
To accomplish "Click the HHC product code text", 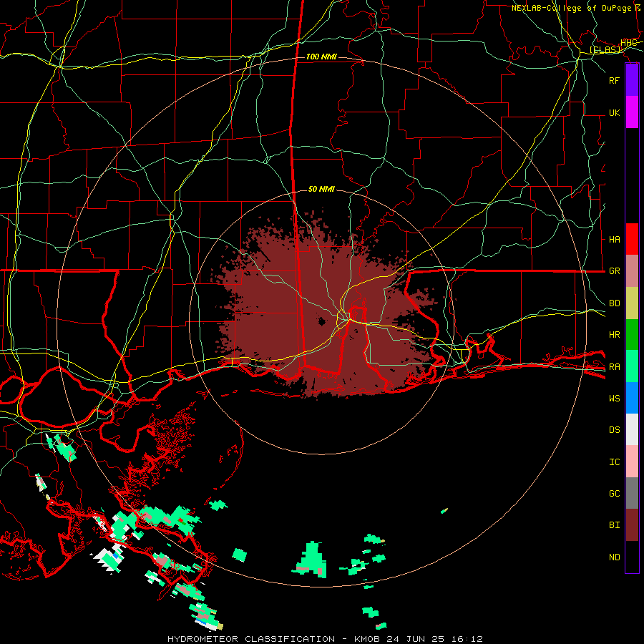I will click(628, 43).
